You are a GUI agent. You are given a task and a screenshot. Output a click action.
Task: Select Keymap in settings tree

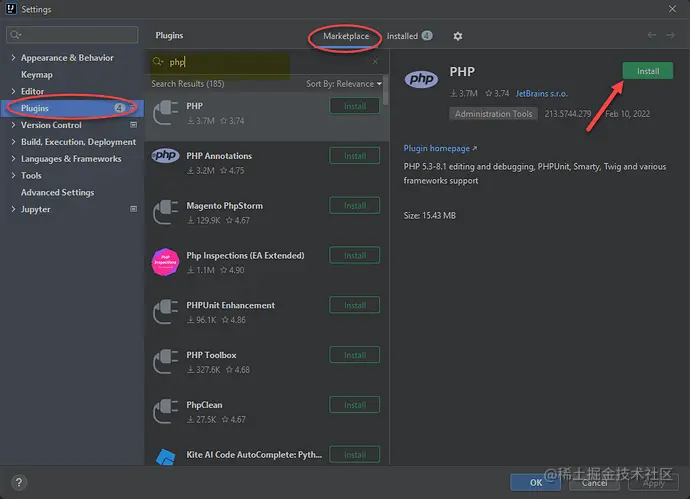click(37, 75)
